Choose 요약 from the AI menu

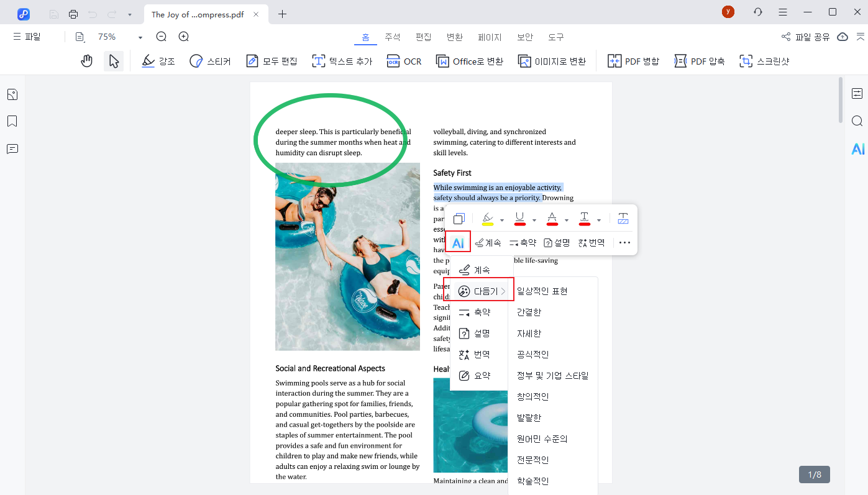tap(482, 375)
